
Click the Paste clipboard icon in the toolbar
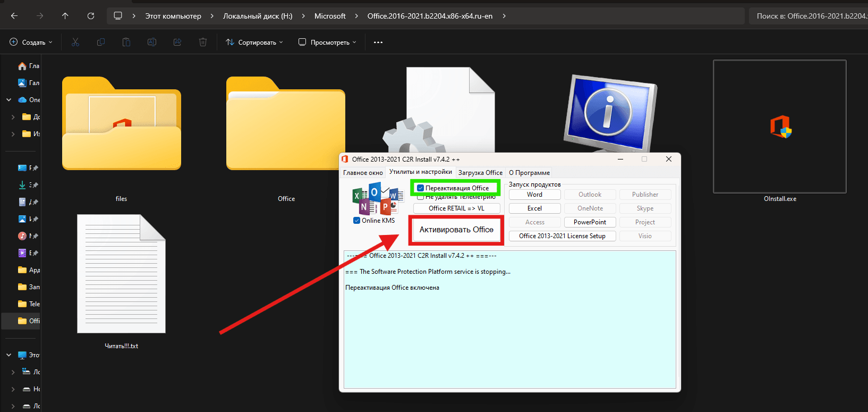click(126, 42)
